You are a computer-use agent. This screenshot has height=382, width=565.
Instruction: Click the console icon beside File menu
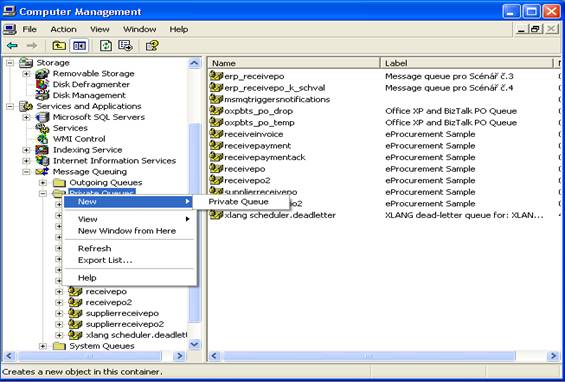point(10,29)
